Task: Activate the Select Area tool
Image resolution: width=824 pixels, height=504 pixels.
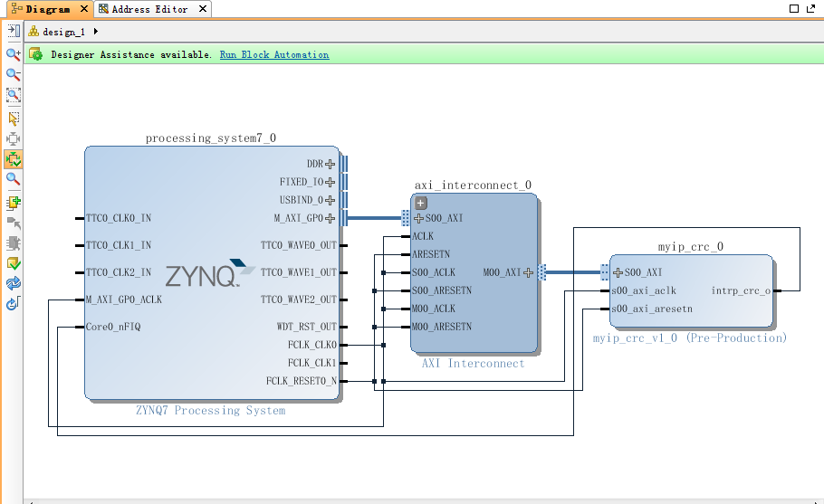Action: [14, 119]
